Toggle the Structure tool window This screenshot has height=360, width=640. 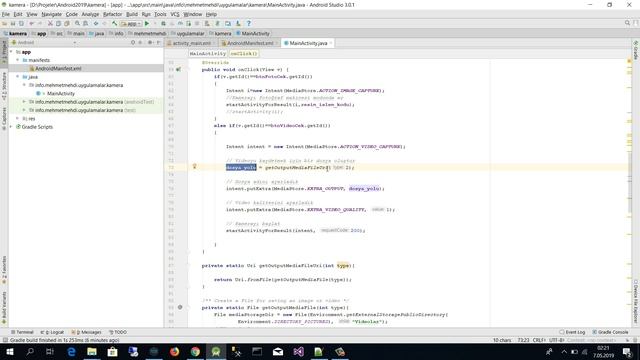coord(4,86)
